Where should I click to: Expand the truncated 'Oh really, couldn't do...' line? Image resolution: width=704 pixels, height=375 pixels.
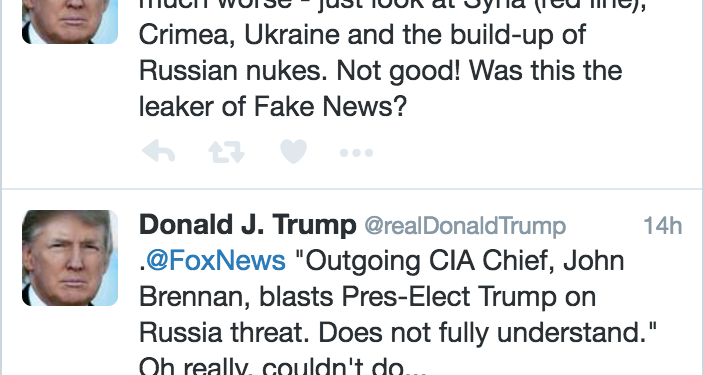(282, 367)
